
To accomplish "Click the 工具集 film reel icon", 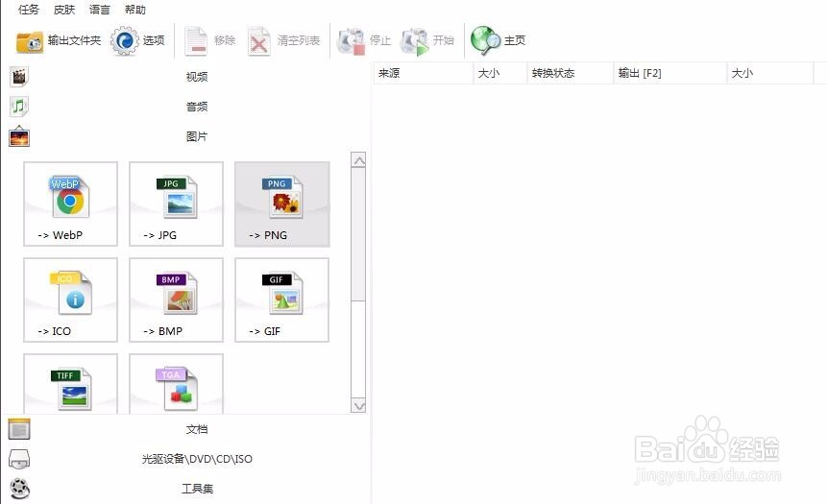I will tap(19, 489).
